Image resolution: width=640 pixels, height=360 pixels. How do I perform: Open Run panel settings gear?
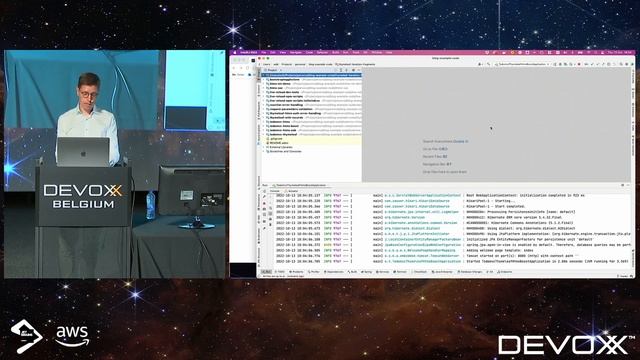623,185
